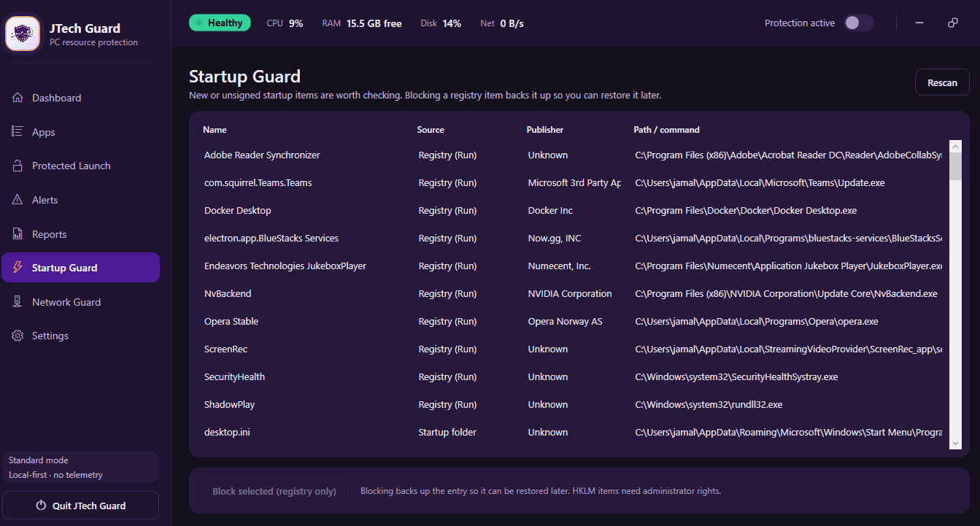Toggle the Protection active switch
This screenshot has width=980, height=526.
coord(859,23)
